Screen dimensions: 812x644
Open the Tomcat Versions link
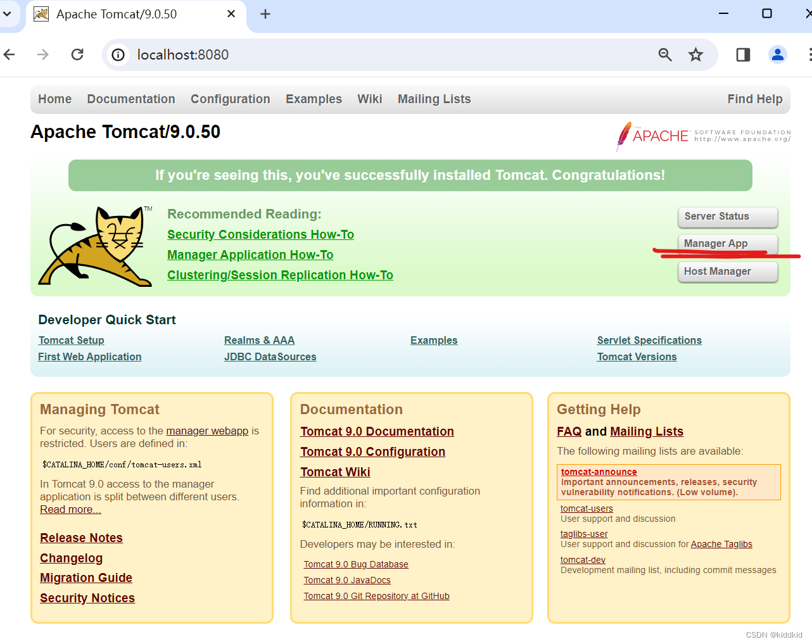(x=637, y=357)
